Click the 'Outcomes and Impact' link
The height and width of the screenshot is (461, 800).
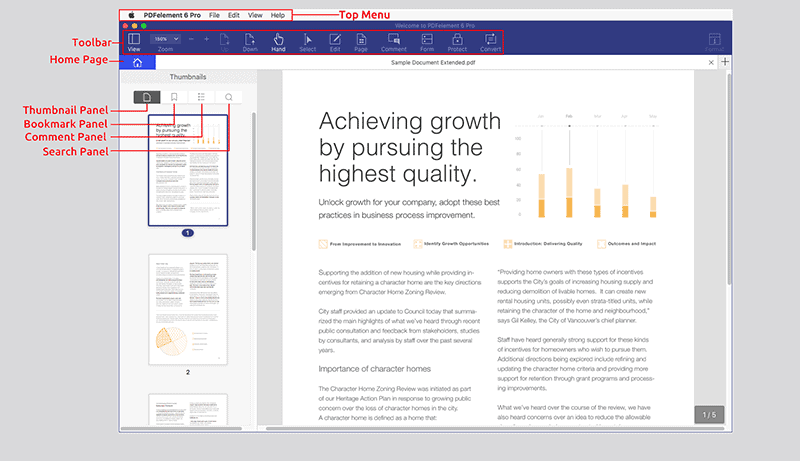coord(627,244)
